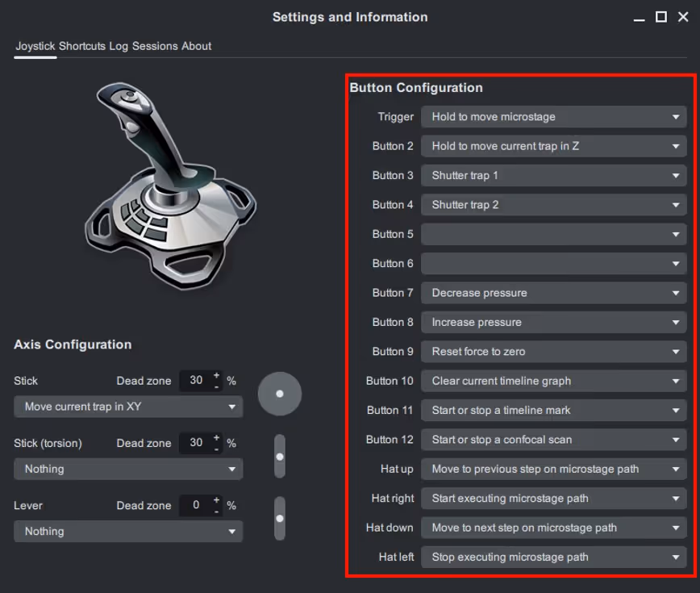Change Button 4 Shutter trap 2 assignment
The height and width of the screenshot is (593, 700).
pos(553,205)
